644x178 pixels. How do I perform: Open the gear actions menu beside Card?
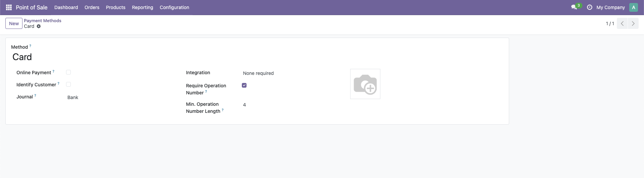(x=39, y=26)
